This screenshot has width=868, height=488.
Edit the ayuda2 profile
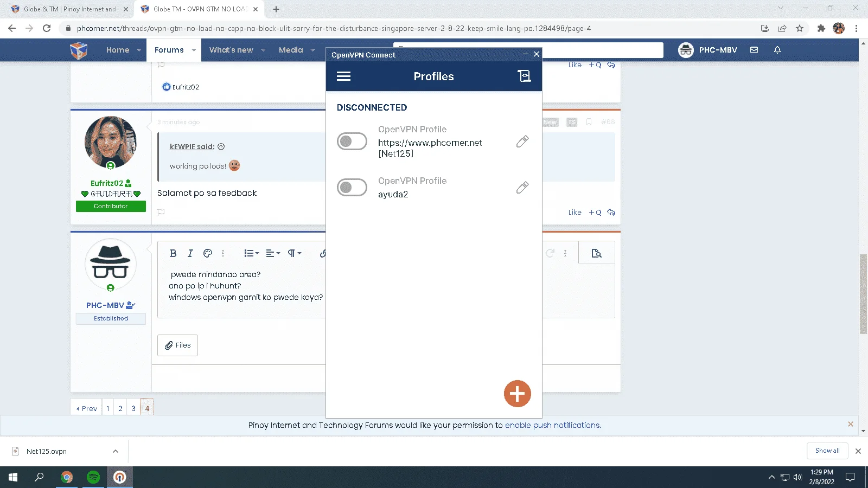click(522, 188)
